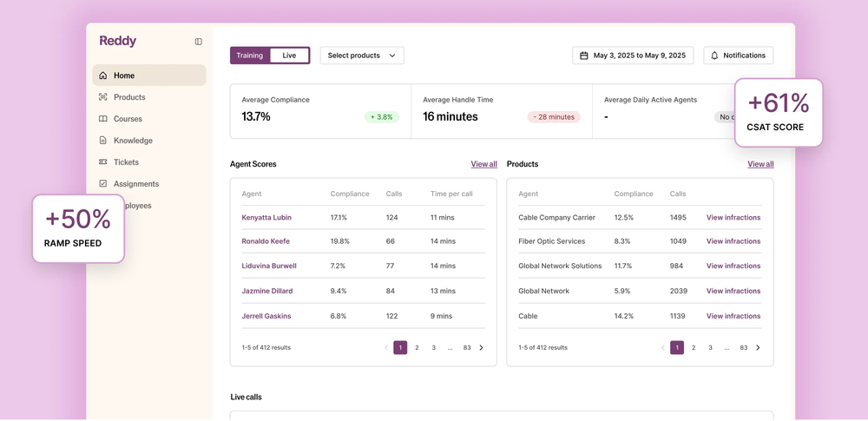Click View all for Agent Scores
Viewport: 868px width, 421px height.
click(x=483, y=164)
